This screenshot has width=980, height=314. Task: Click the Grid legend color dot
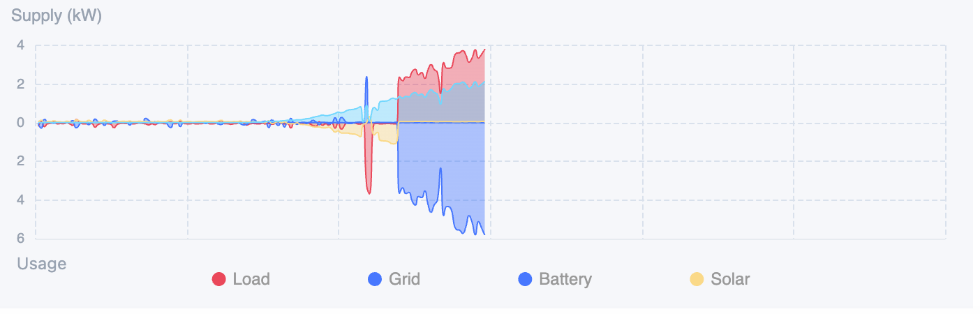(x=375, y=280)
